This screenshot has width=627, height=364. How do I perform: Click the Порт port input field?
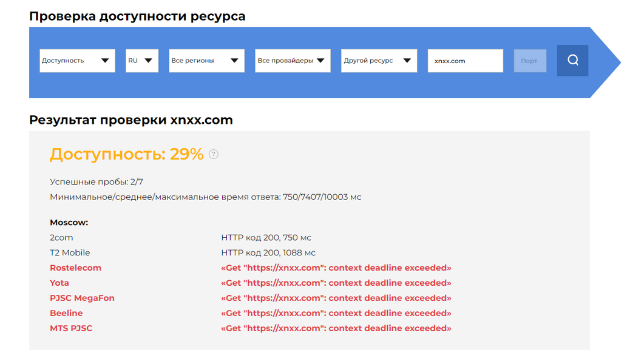529,61
